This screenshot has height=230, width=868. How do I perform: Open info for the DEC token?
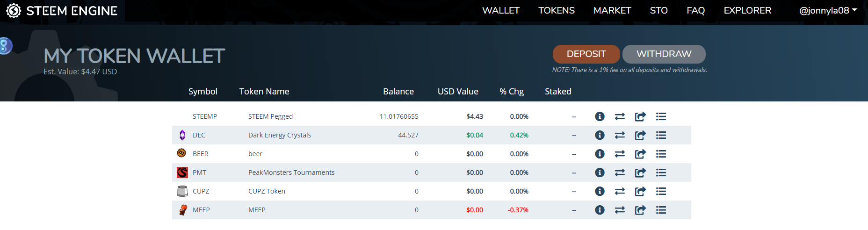coord(600,135)
